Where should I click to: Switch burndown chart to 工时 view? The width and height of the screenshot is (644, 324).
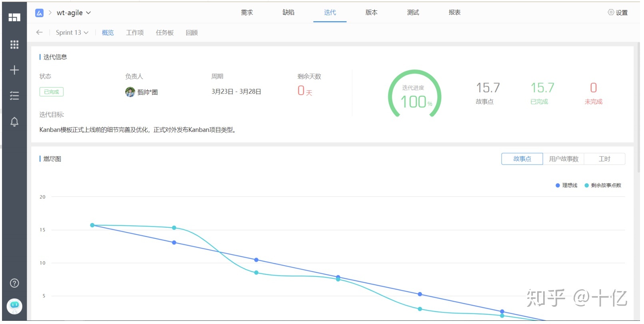[x=604, y=159]
